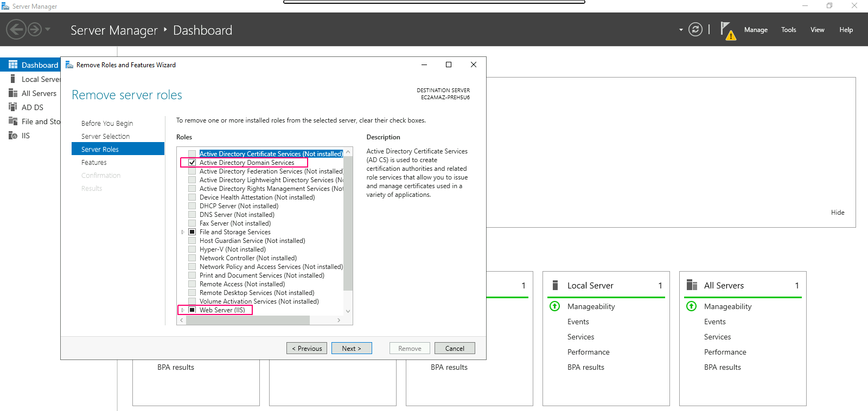Open All Servers tile BPA results
Image resolution: width=868 pixels, height=411 pixels.
pos(722,367)
